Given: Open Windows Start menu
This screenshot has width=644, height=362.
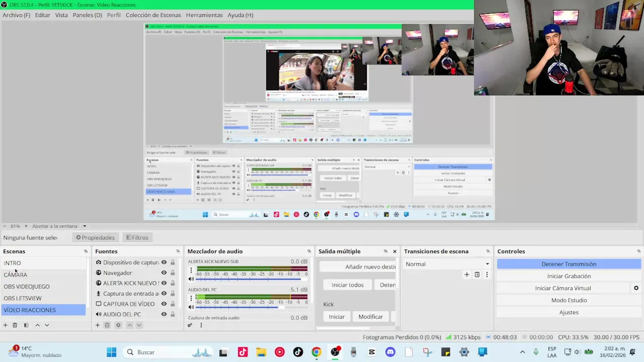Looking at the screenshot, I should [111, 352].
